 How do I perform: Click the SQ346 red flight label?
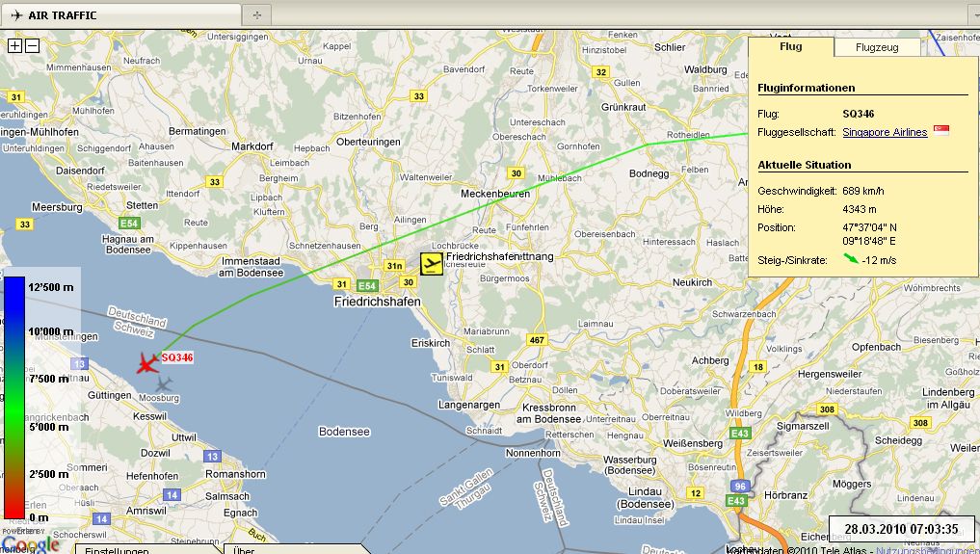(177, 357)
